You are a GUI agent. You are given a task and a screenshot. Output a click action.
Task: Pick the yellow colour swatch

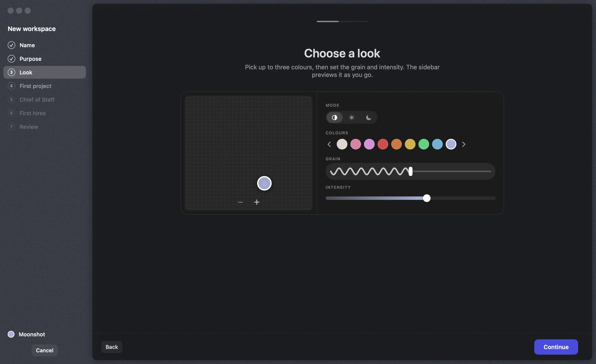pyautogui.click(x=410, y=144)
